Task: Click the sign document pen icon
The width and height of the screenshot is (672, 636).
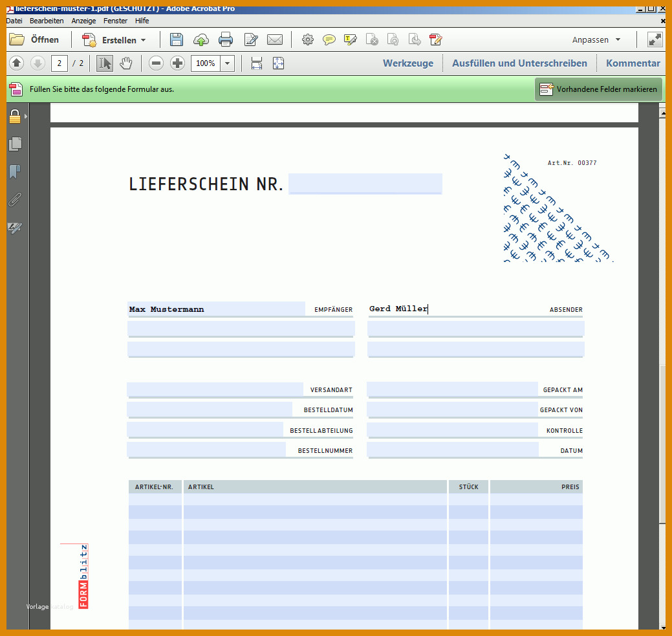Action: click(x=435, y=39)
